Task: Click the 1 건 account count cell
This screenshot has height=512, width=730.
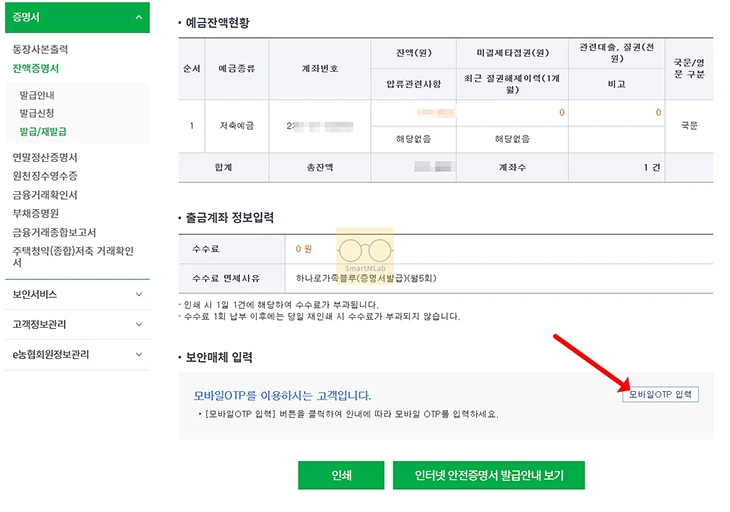Action: click(617, 168)
